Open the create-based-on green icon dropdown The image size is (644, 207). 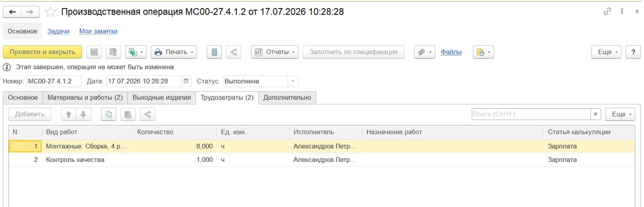tap(136, 52)
